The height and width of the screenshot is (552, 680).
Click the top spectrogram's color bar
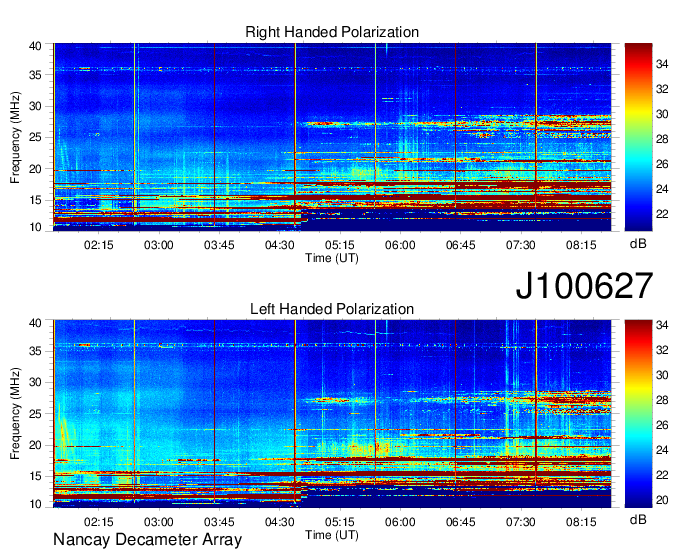pyautogui.click(x=638, y=137)
